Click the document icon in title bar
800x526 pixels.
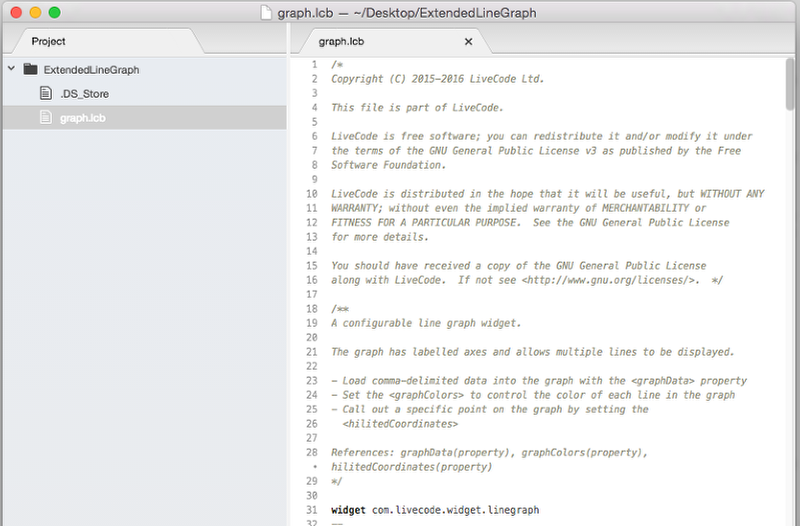coord(266,12)
